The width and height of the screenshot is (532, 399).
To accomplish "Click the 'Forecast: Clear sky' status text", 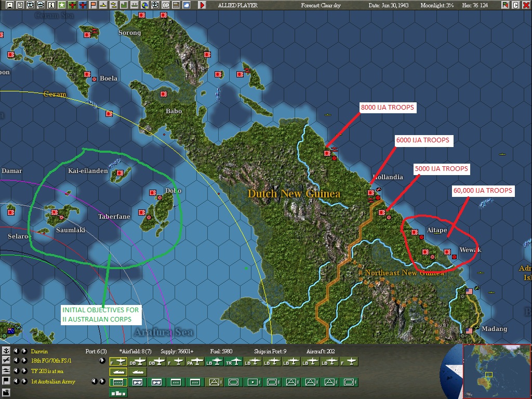I will [x=321, y=5].
